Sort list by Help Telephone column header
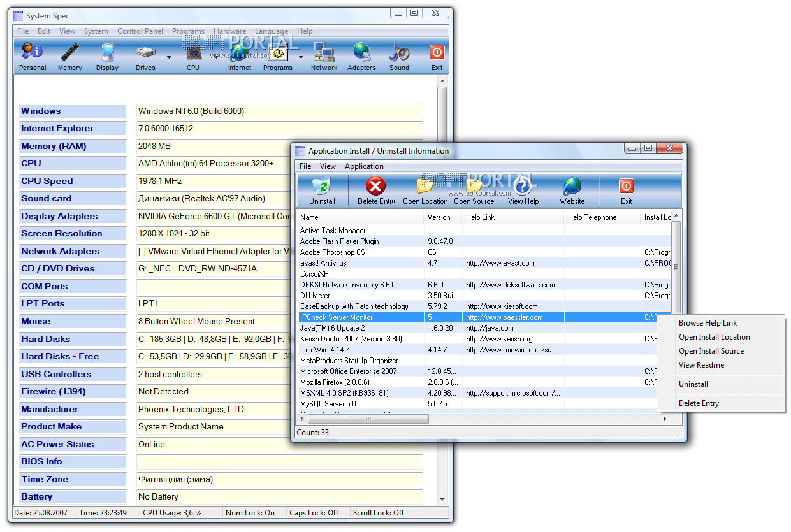 pos(602,217)
